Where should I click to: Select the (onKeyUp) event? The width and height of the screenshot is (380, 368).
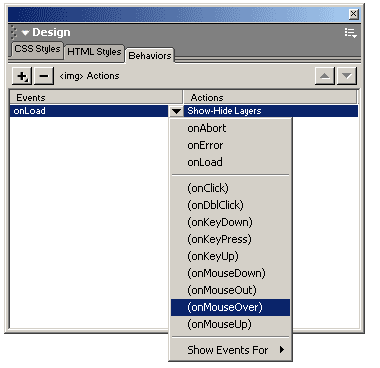coord(231,256)
